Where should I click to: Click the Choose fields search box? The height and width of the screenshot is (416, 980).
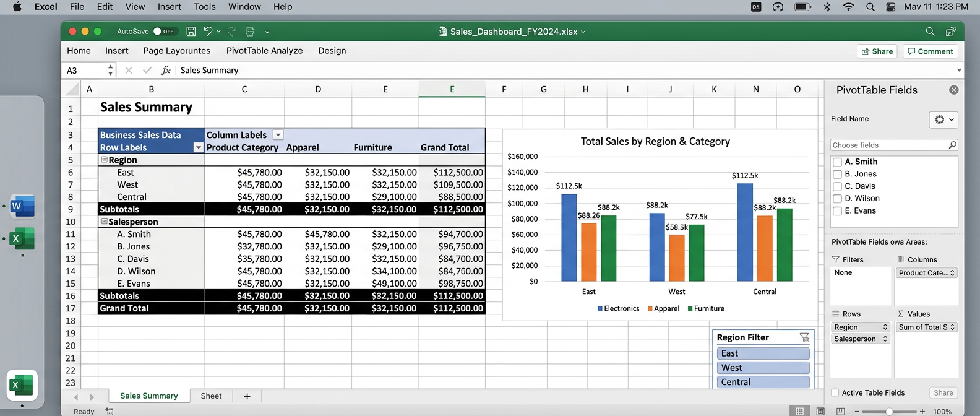pyautogui.click(x=894, y=145)
